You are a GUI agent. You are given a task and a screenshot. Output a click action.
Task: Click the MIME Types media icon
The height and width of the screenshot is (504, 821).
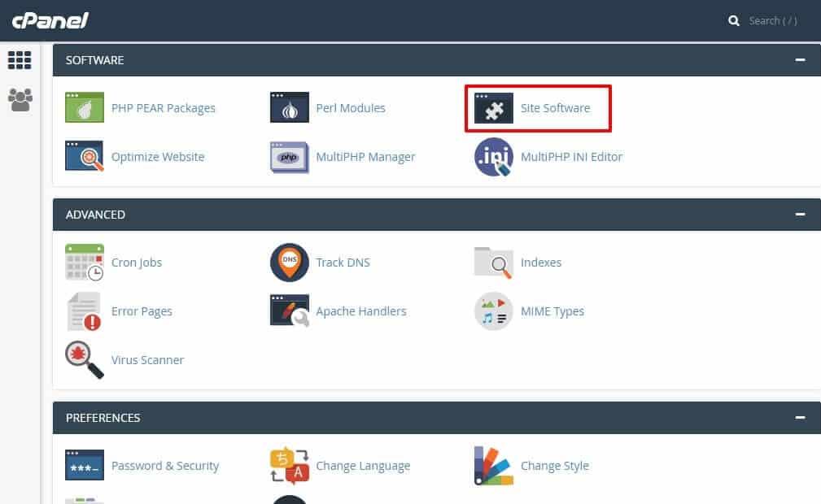point(493,311)
